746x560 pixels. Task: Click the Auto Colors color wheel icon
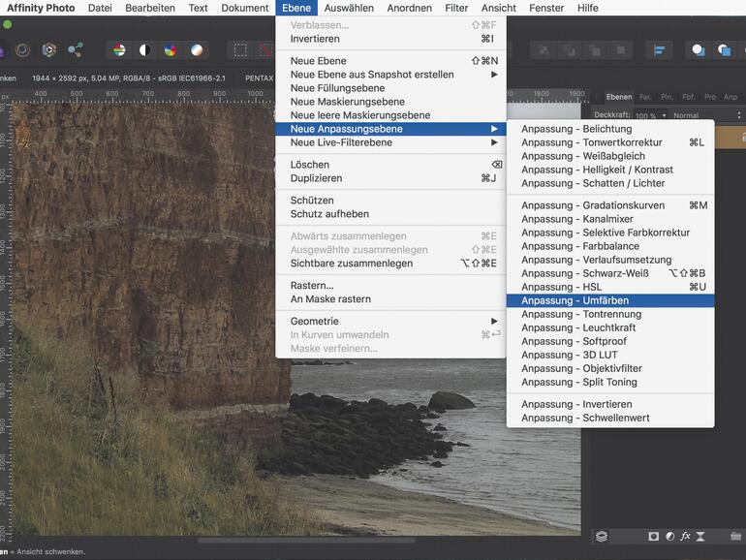tap(171, 50)
